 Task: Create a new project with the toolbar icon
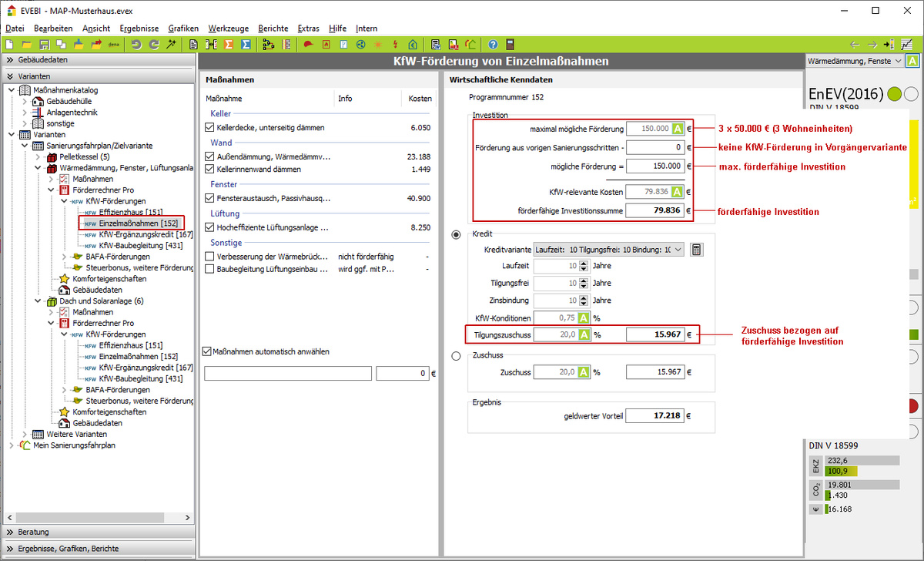(x=10, y=44)
